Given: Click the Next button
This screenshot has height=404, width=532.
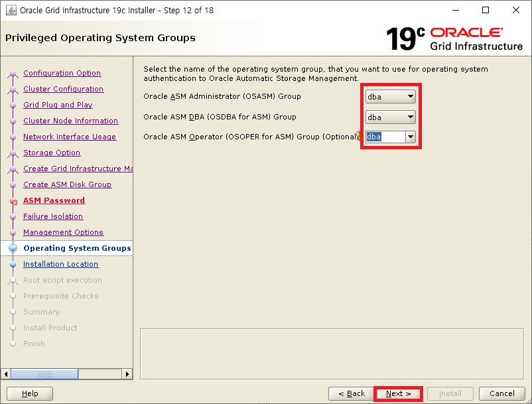Looking at the screenshot, I should point(398,393).
